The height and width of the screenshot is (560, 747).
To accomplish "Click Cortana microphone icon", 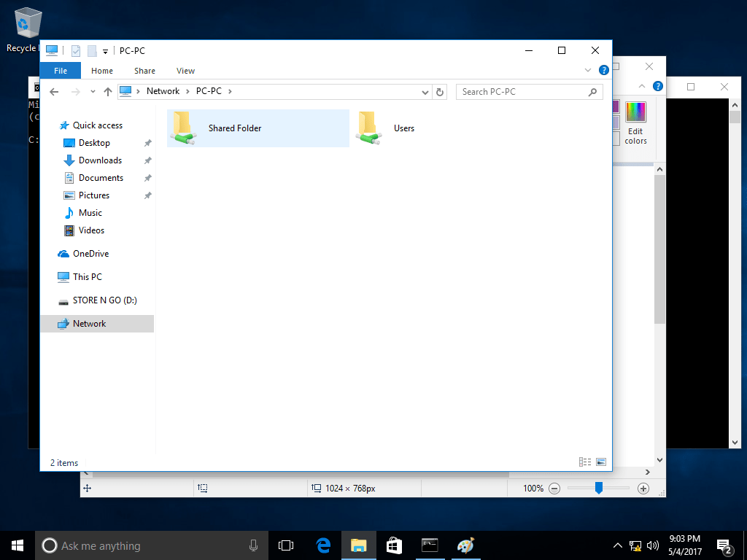I will (253, 545).
